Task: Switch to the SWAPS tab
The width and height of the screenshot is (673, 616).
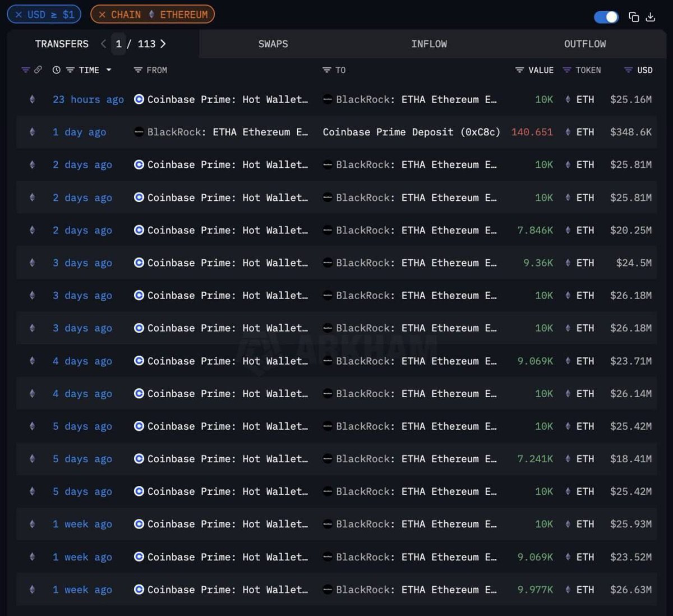Action: (x=273, y=43)
